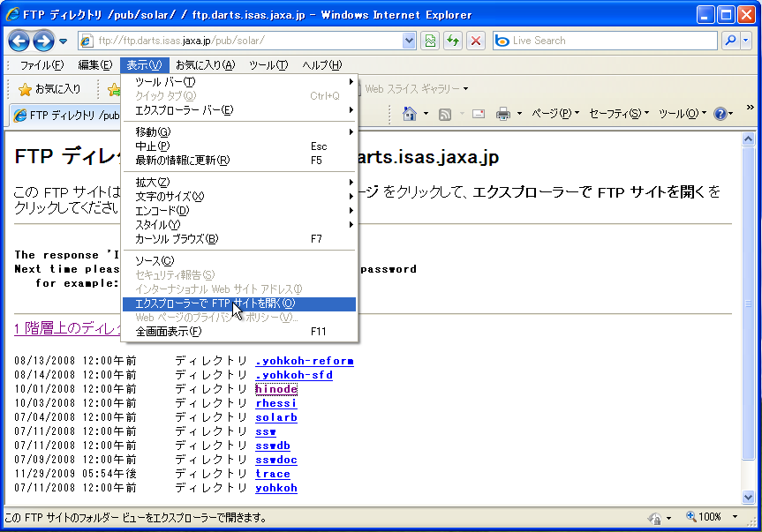
Task: Open the blue Help question mark icon
Action: coord(721,114)
